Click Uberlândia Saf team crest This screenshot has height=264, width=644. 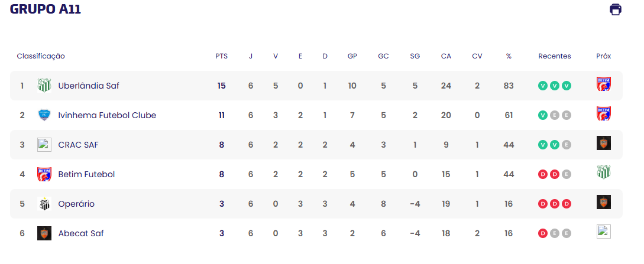tap(44, 86)
